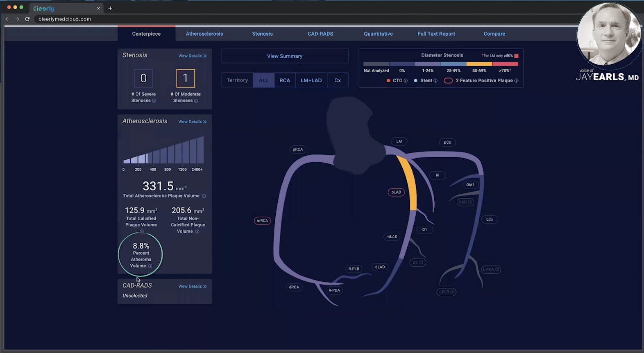This screenshot has height=353, width=644.
Task: Click info icon next to Total Atherosclerotic Plaque Volume
Action: coord(204,196)
